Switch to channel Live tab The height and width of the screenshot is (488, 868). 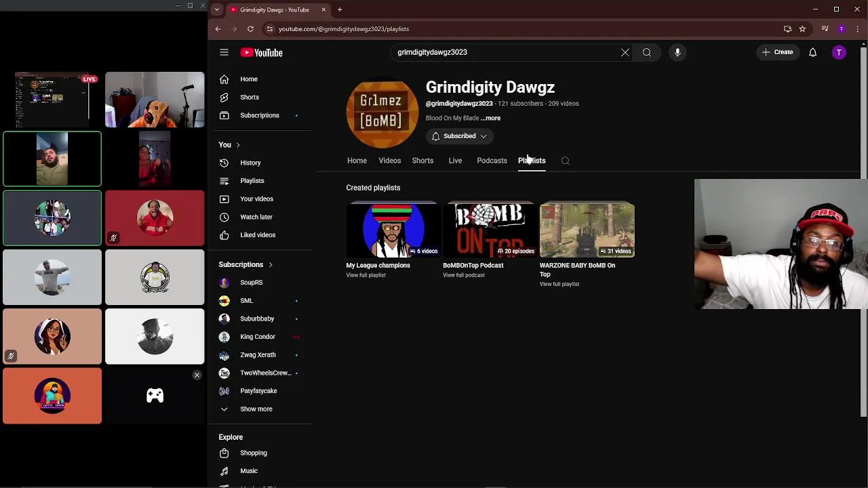point(455,161)
